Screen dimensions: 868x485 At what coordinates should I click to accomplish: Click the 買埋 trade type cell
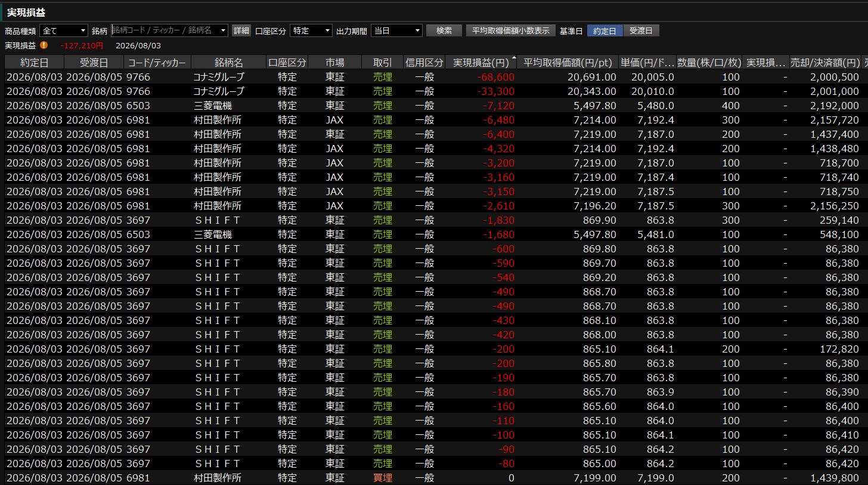[x=383, y=478]
